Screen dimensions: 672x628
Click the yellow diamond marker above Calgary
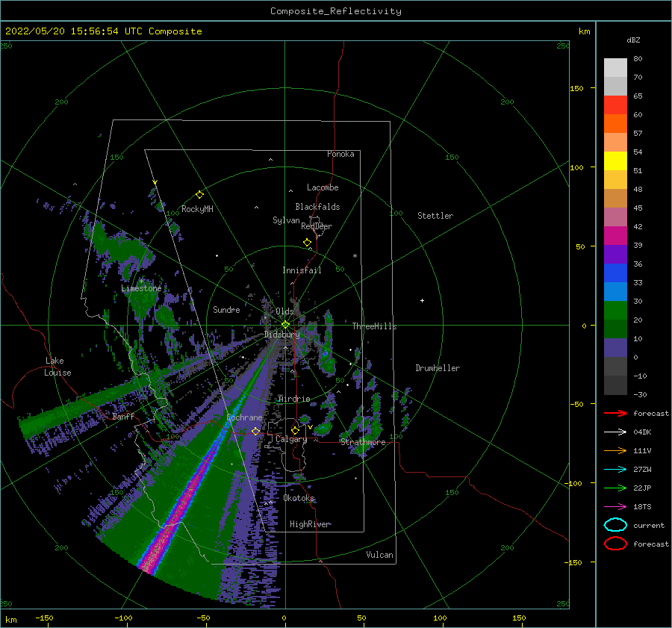(x=295, y=430)
